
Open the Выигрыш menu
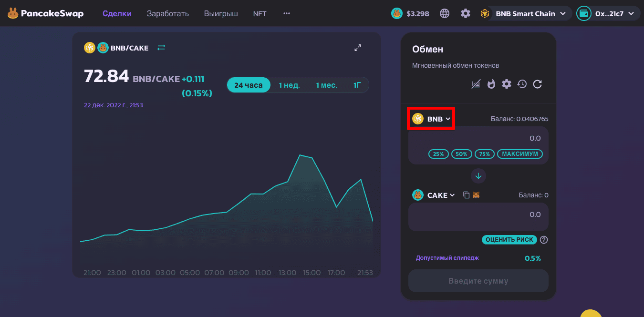coord(221,13)
